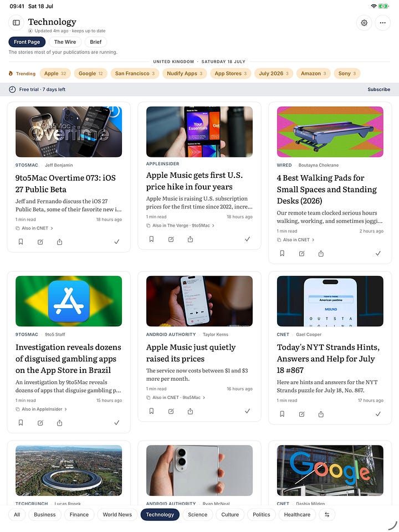This screenshot has width=399, height=532.
Task: Bookmark the Walking Pads article
Action: (x=282, y=253)
